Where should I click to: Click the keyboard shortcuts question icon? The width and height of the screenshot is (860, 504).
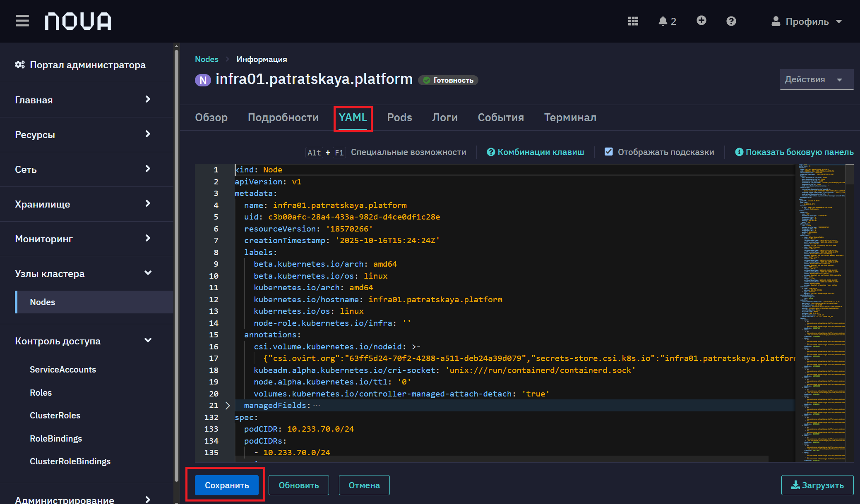coord(491,152)
